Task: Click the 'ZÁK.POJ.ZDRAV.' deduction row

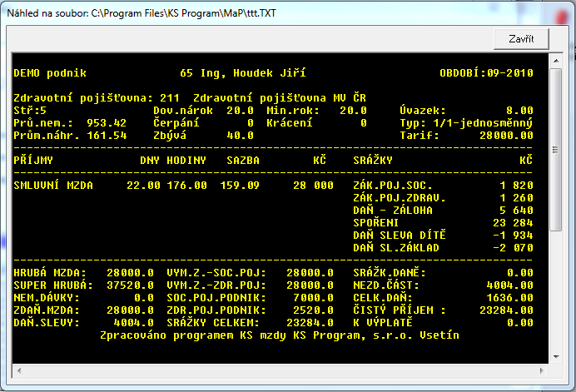Action: pyautogui.click(x=443, y=197)
